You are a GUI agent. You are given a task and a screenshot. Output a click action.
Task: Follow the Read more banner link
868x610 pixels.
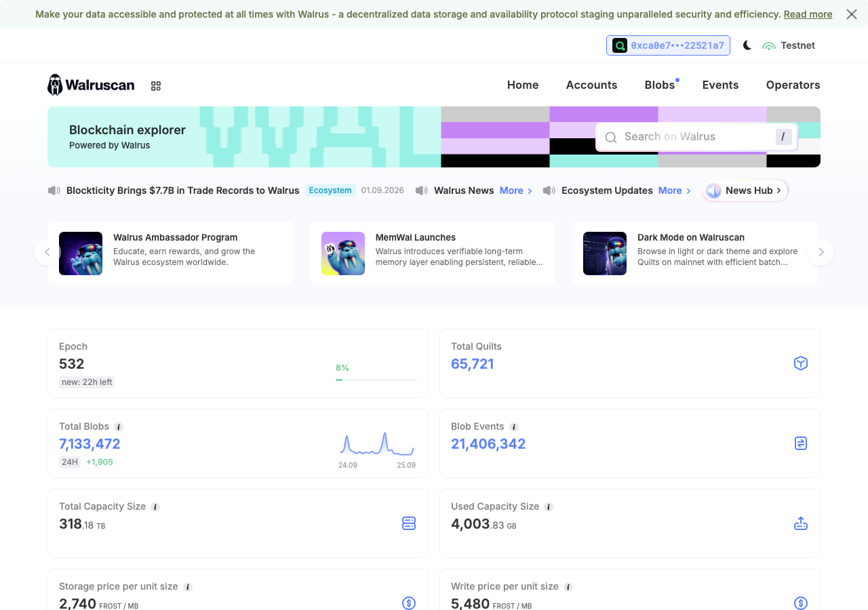pos(808,14)
